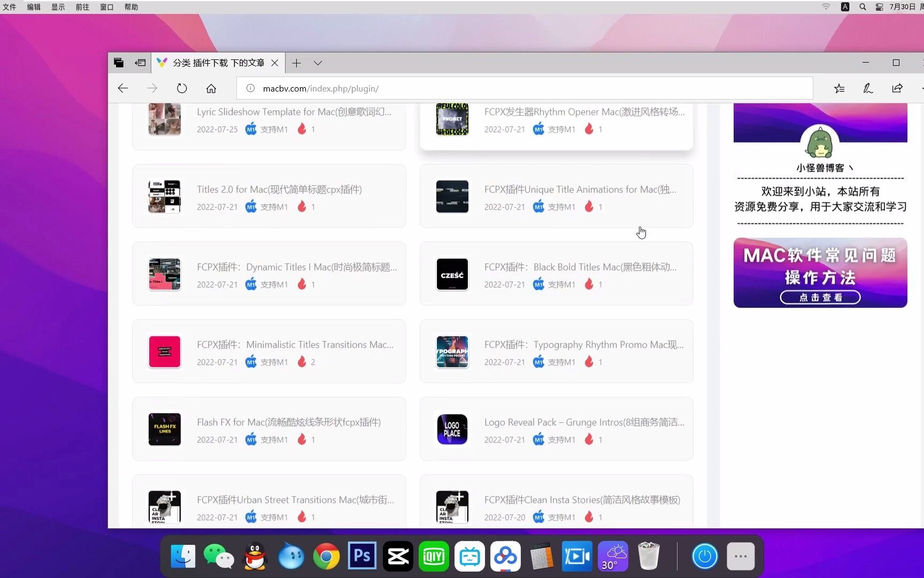Viewport: 924px width, 578px height.
Task: Click the 小怪兽博客 avatar image
Action: pyautogui.click(x=820, y=142)
